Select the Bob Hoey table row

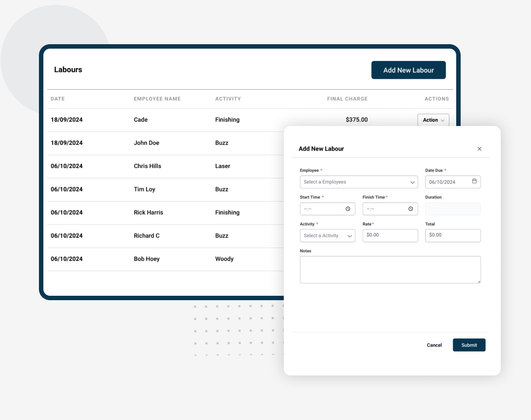coord(146,259)
